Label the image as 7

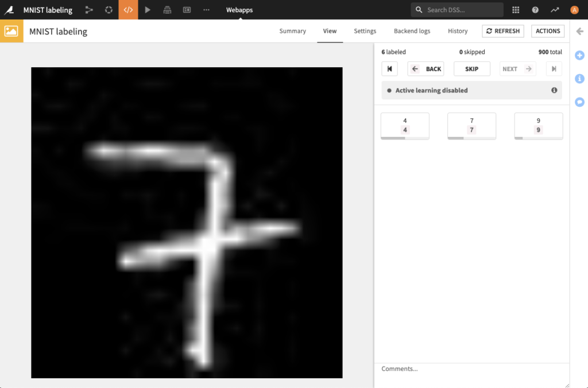coord(471,126)
